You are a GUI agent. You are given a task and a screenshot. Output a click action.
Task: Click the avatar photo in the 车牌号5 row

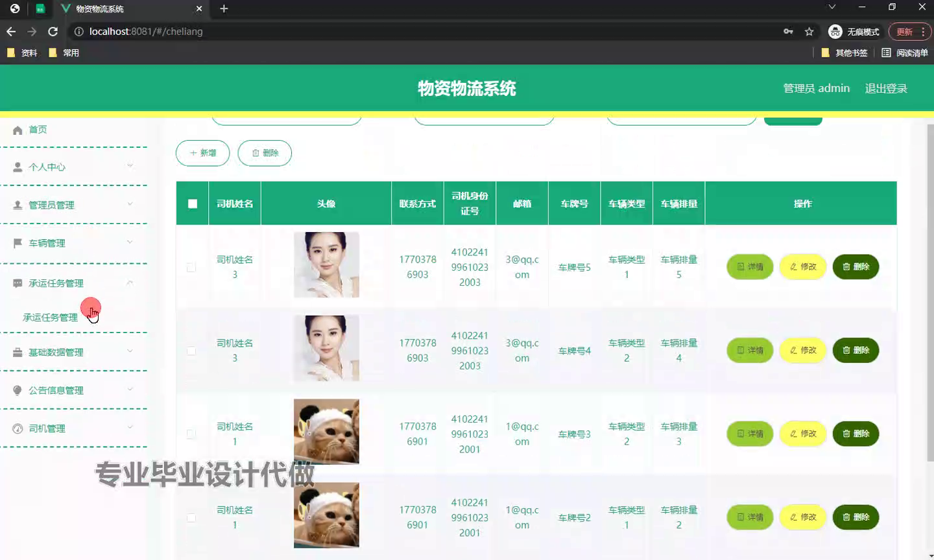click(x=326, y=264)
